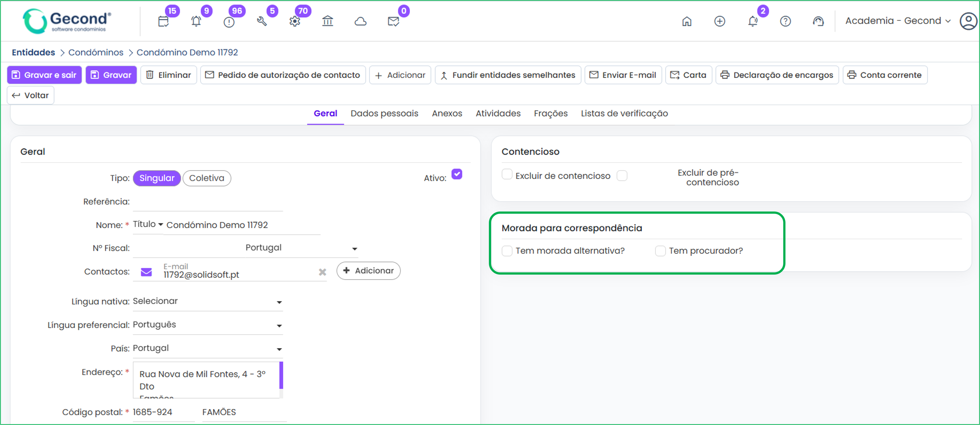Open the help question mark icon
The width and height of the screenshot is (980, 425).
tap(786, 21)
